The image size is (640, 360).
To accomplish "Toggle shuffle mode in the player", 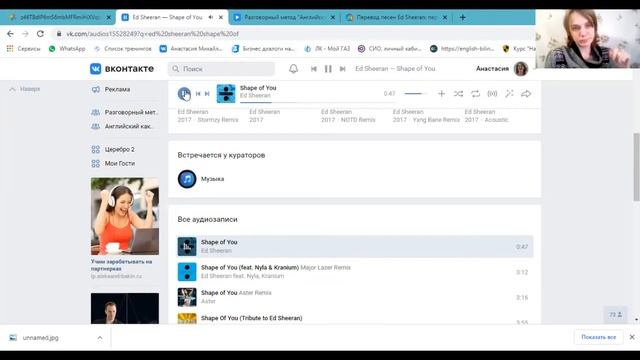I will (458, 94).
